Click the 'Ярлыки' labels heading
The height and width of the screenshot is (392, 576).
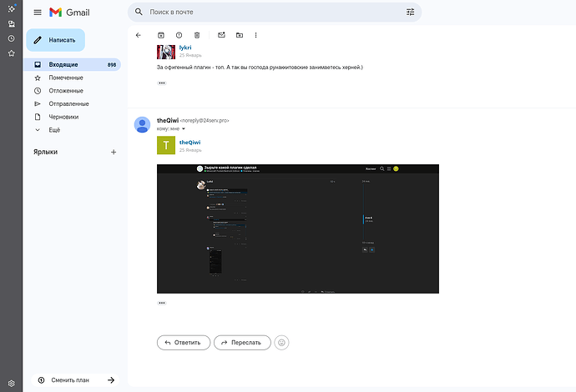[x=46, y=152]
